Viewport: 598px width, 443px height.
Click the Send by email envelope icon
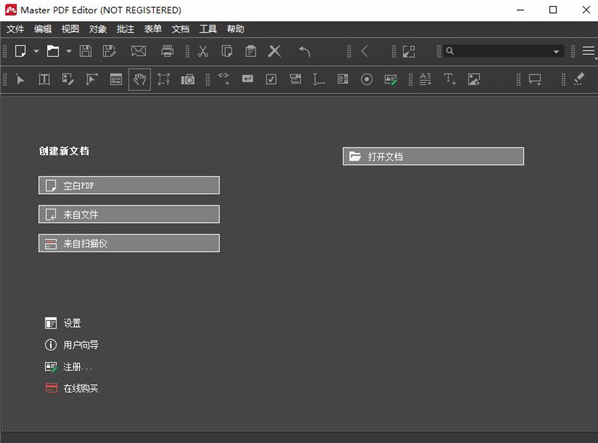(x=138, y=51)
